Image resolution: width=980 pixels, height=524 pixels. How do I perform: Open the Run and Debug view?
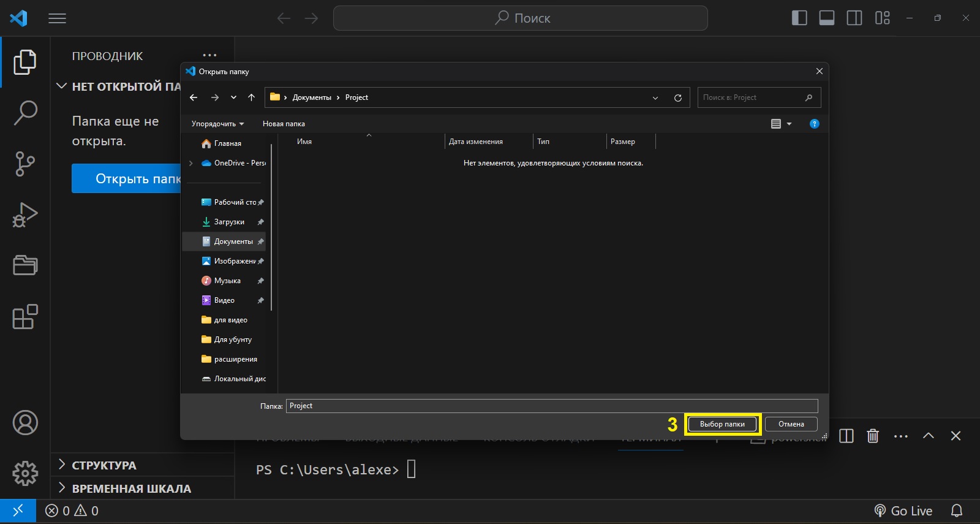coord(25,215)
